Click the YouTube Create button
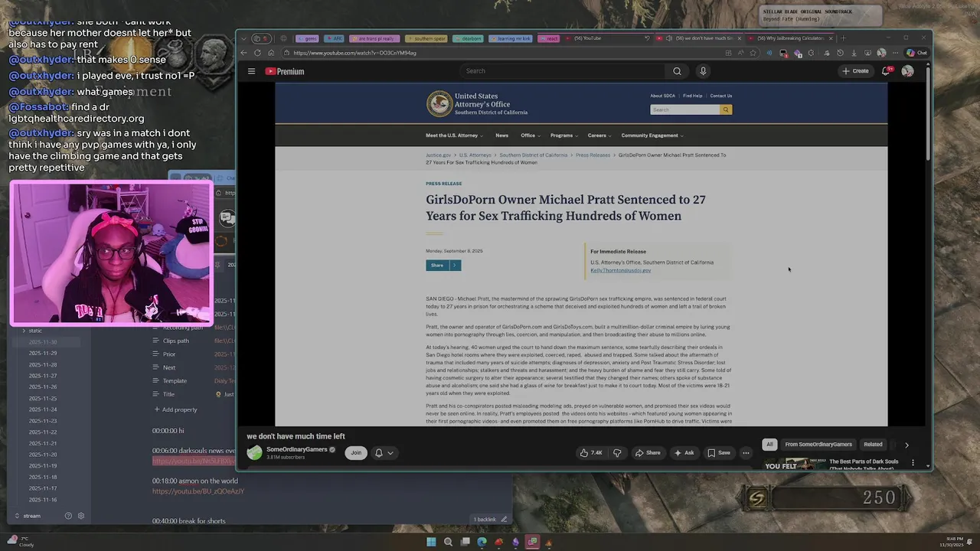The image size is (980, 551). [855, 71]
